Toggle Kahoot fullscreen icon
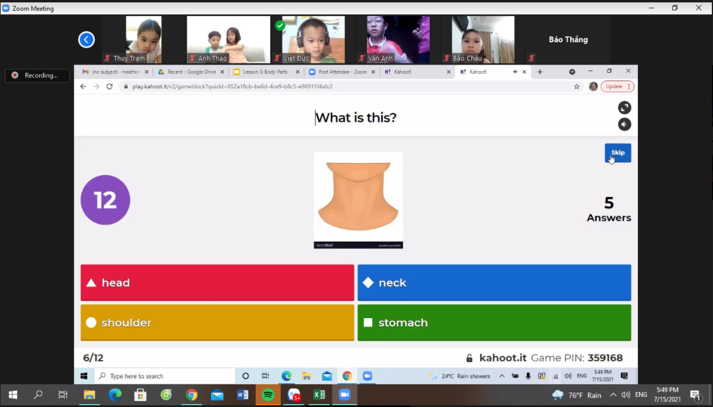This screenshot has width=713, height=407. tap(624, 108)
